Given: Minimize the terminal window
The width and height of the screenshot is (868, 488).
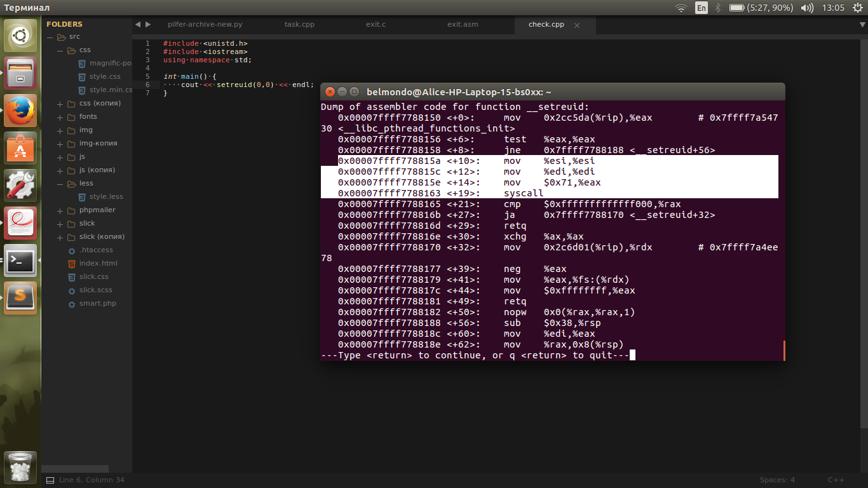Looking at the screenshot, I should [x=342, y=91].
